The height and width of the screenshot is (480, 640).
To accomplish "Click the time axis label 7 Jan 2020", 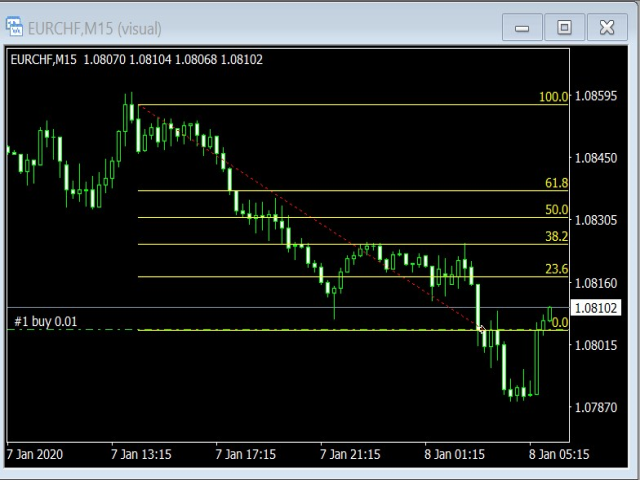I will [35, 454].
